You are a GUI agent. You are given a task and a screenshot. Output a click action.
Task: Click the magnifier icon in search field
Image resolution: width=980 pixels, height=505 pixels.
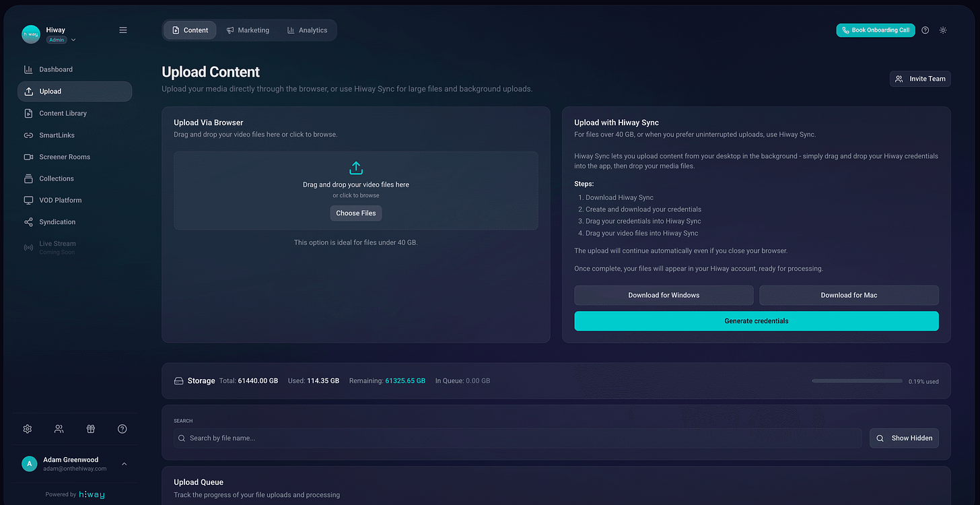point(182,438)
